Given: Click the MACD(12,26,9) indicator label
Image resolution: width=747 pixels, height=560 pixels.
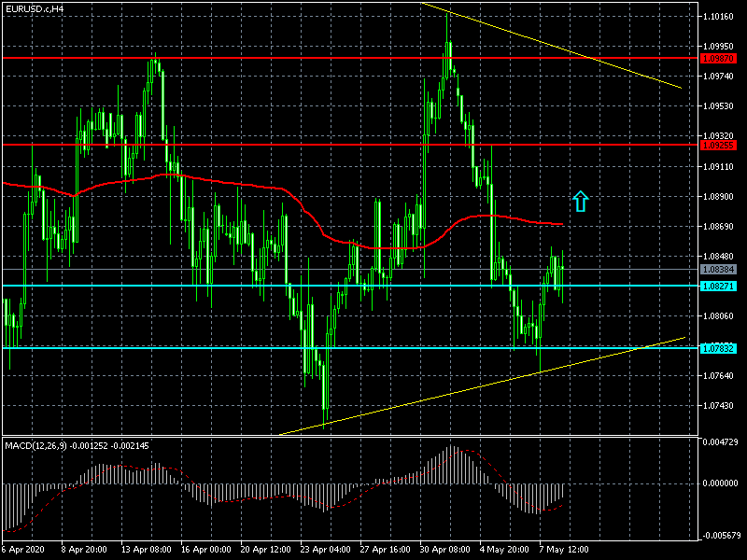Looking at the screenshot, I should (x=77, y=445).
